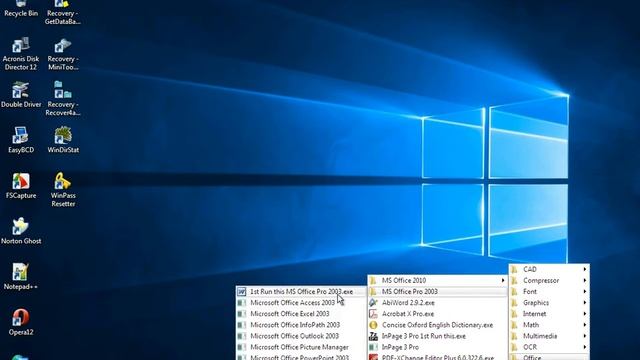Select the Opera12 desktop shortcut

point(21,322)
